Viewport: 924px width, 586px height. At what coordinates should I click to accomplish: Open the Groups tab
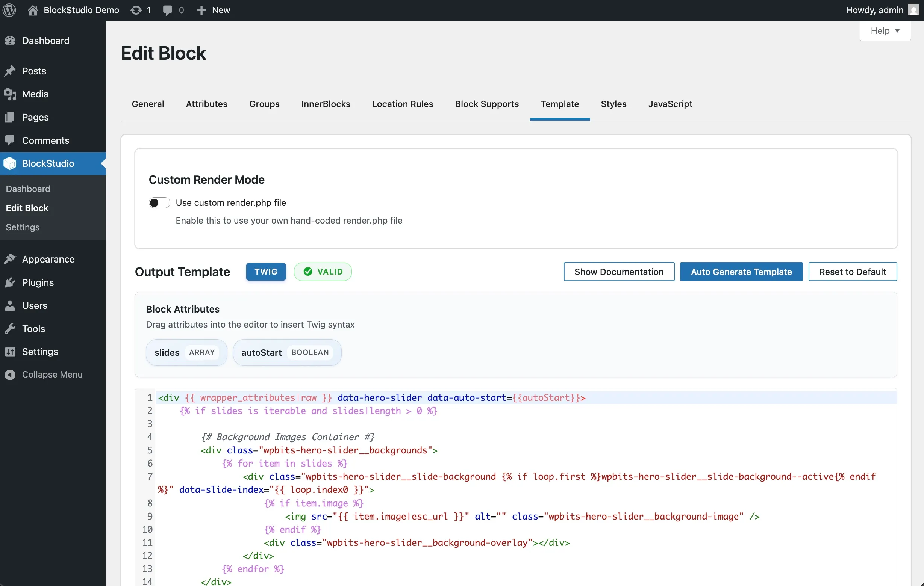click(264, 104)
